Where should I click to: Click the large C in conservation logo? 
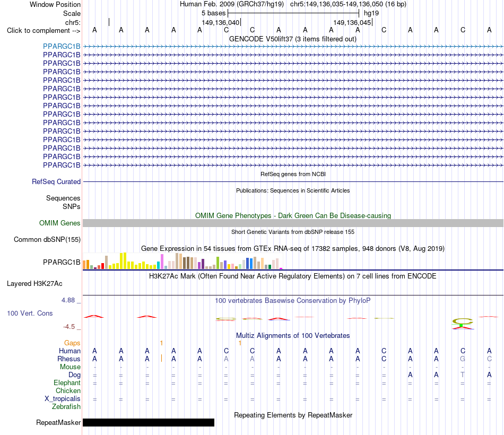(463, 321)
